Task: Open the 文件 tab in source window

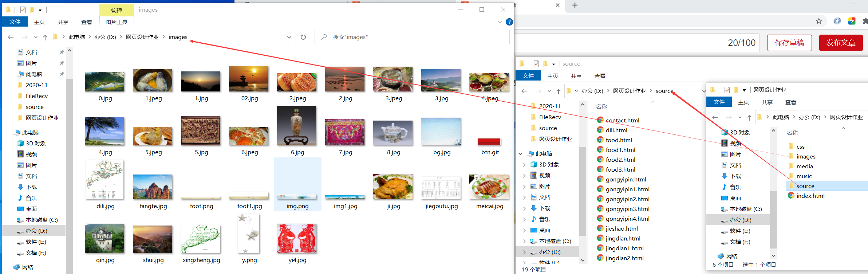Action: [x=528, y=76]
